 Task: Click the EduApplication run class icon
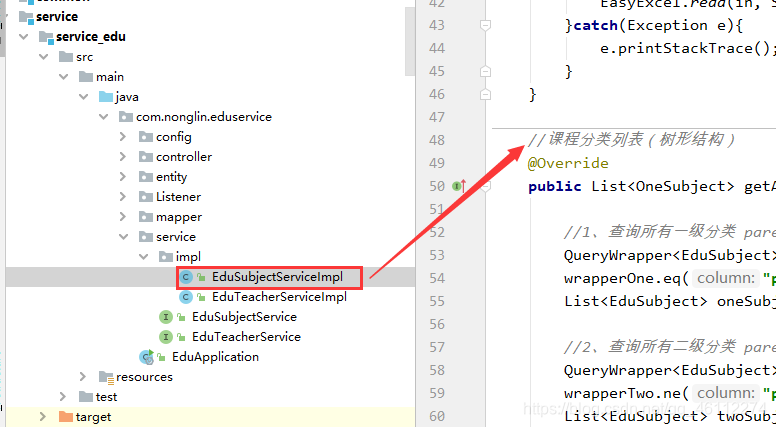[x=146, y=356]
